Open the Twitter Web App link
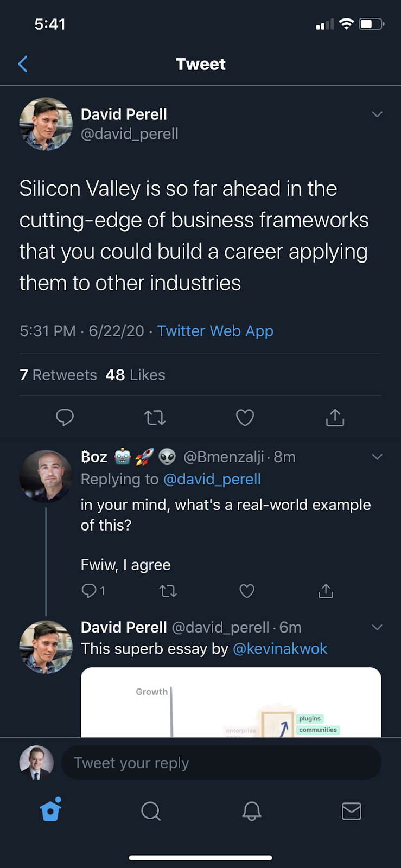This screenshot has height=868, width=401. (x=215, y=331)
